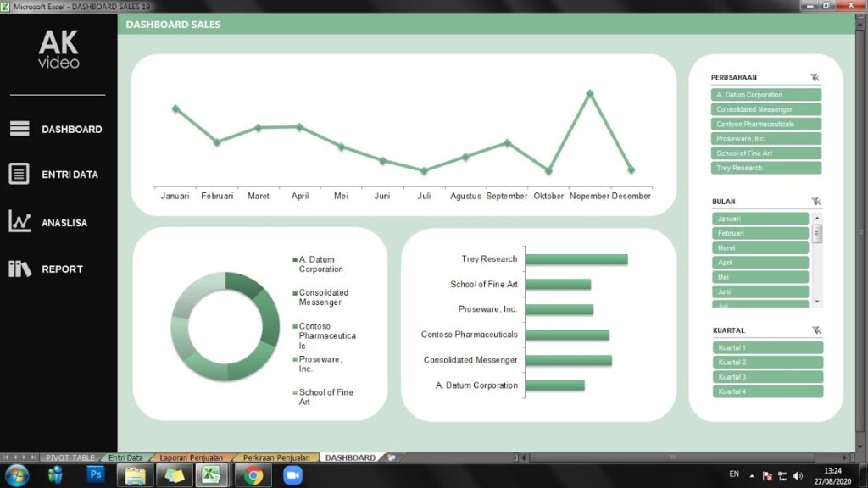
Task: Toggle A. Datum Corporation slicer item
Action: pyautogui.click(x=765, y=95)
